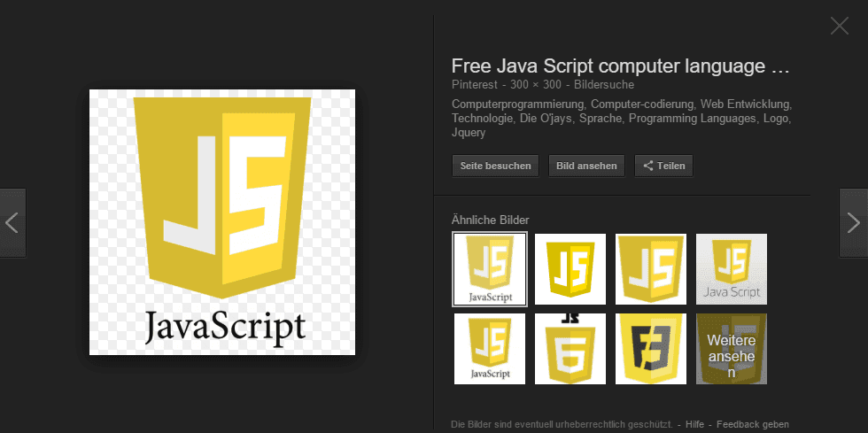
Task: Click the 'Seite besuchen' button
Action: (495, 166)
